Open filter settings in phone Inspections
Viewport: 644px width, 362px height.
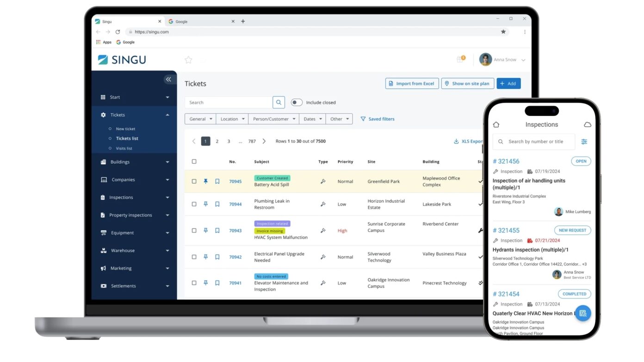(584, 142)
